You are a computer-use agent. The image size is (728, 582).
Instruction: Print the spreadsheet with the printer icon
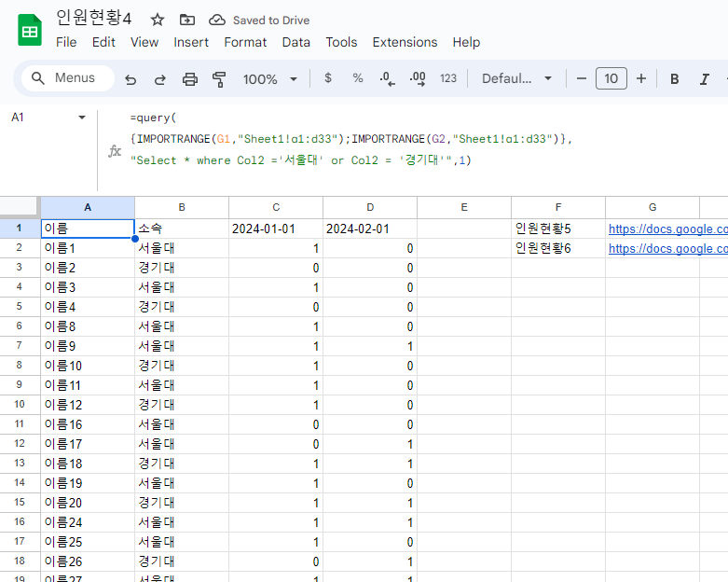click(190, 79)
